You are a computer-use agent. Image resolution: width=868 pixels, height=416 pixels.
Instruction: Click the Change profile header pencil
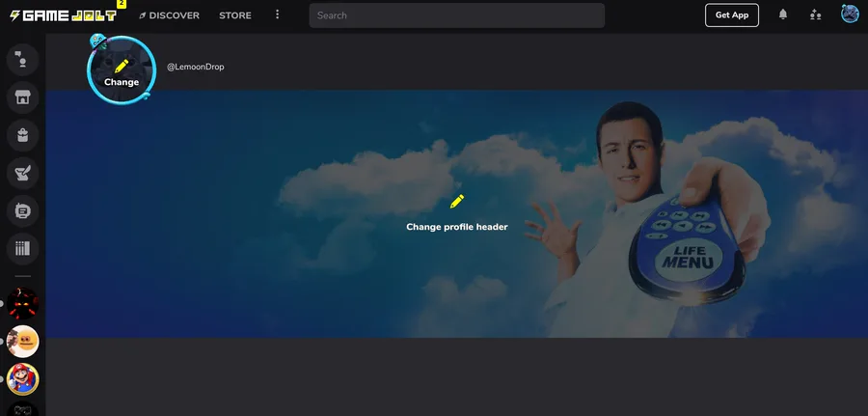(x=457, y=202)
